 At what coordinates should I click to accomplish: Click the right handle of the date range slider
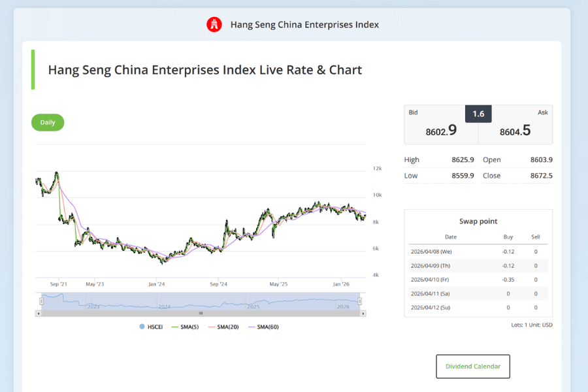tap(359, 301)
